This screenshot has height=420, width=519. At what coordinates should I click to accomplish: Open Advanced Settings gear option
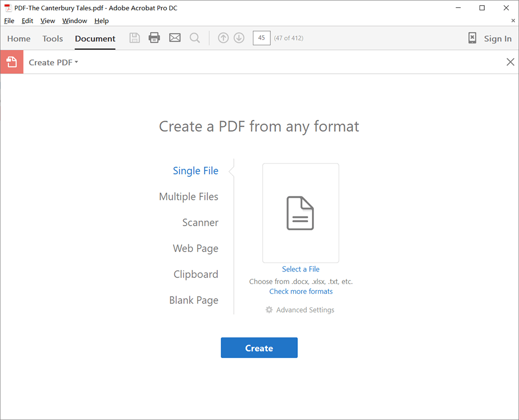pos(300,310)
